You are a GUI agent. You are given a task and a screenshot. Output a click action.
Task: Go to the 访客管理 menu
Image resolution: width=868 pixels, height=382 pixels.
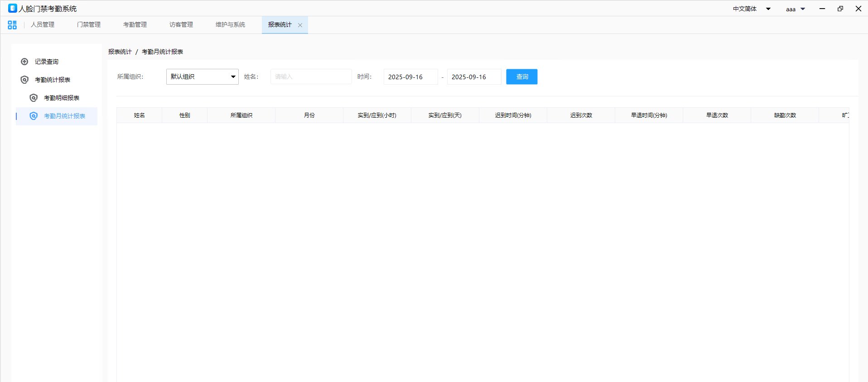[x=181, y=25]
